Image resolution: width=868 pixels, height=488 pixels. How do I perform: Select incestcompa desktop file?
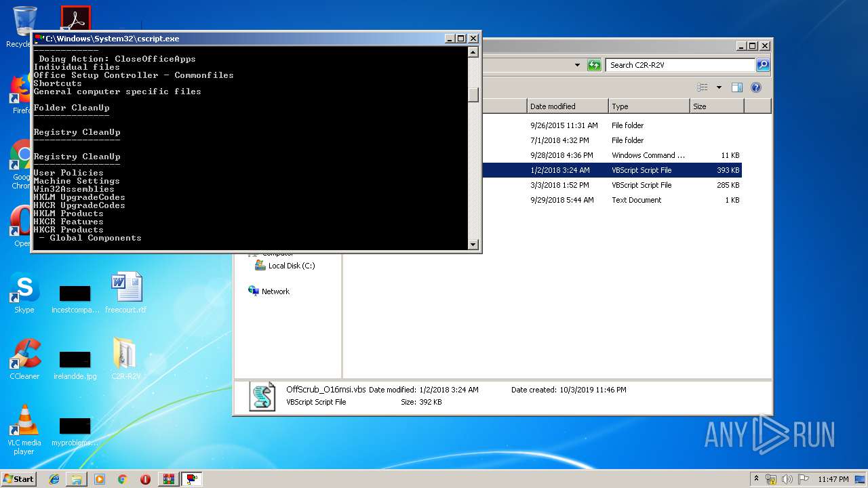tap(75, 299)
